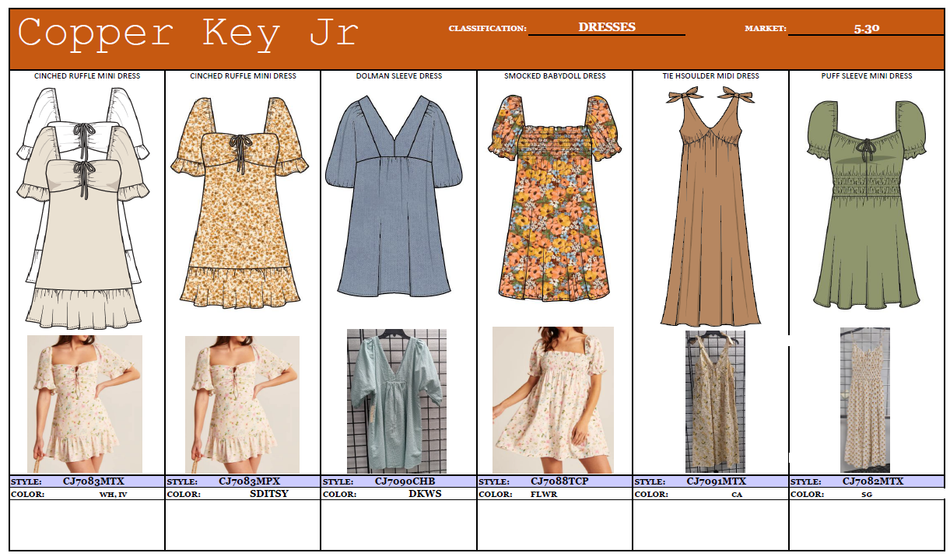
Task: Select the style number CJ7083MTX
Action: pyautogui.click(x=93, y=481)
